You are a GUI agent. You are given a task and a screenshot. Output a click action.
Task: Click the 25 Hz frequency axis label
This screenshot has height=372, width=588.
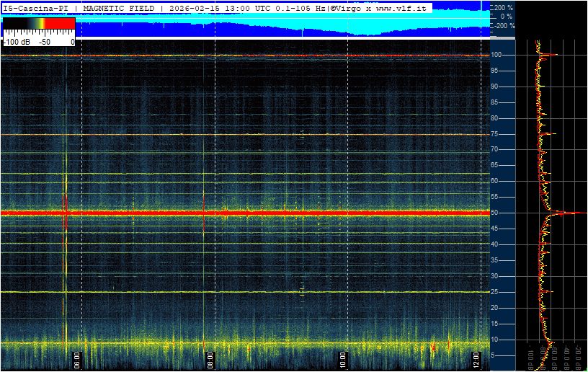(496, 291)
